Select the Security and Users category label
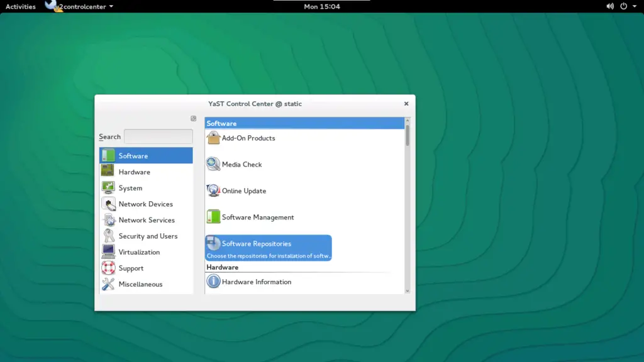Screen dimensions: 644x362 pyautogui.click(x=148, y=236)
